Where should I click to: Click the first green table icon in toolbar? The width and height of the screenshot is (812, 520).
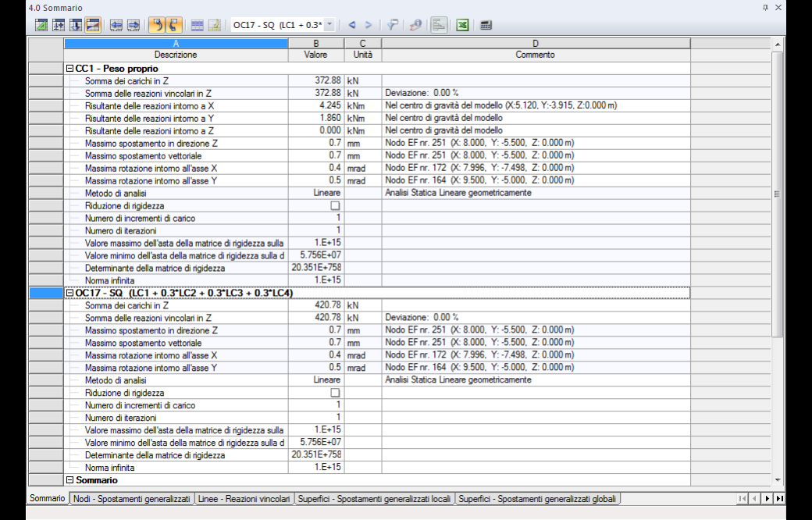pos(41,25)
